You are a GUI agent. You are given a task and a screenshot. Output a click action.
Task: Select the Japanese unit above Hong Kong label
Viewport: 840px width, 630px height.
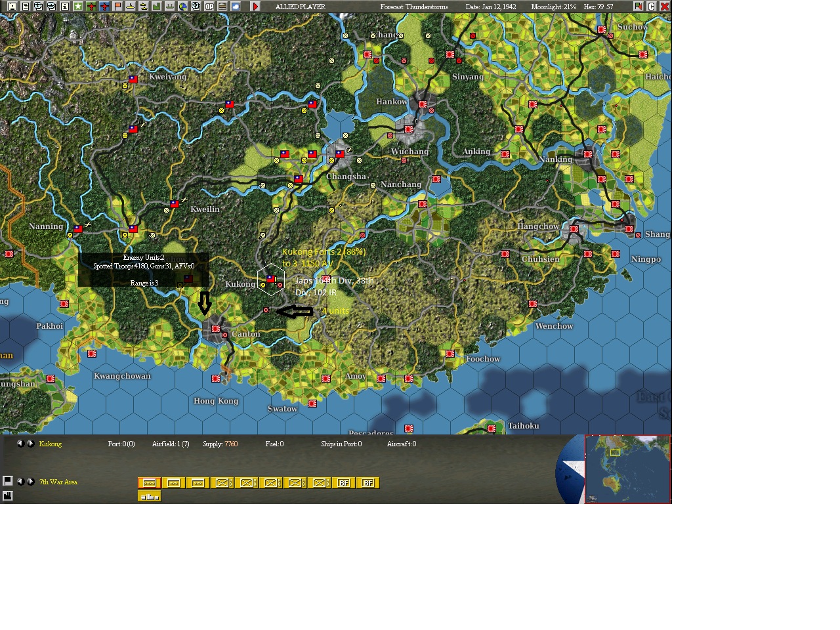216,379
